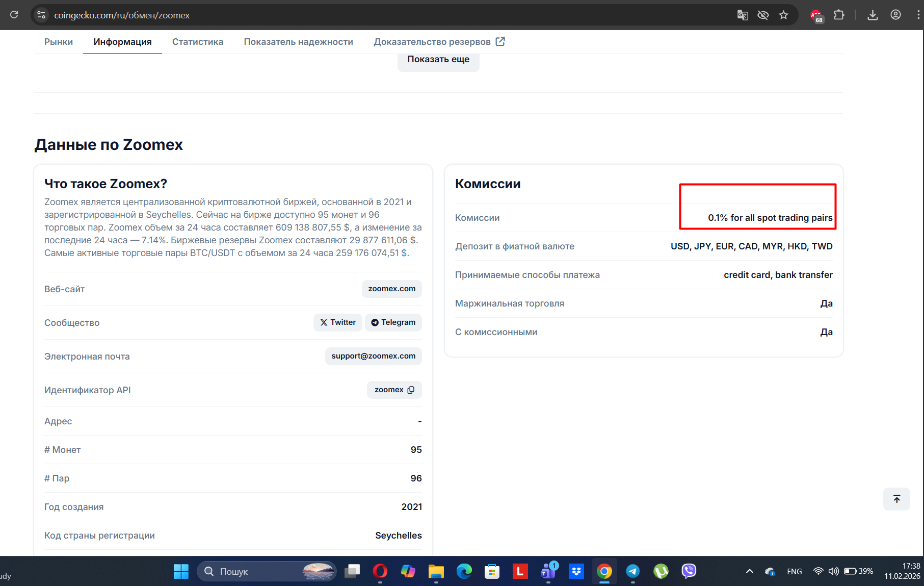Copy the zoomex API identifier
924x586 pixels.
click(411, 390)
